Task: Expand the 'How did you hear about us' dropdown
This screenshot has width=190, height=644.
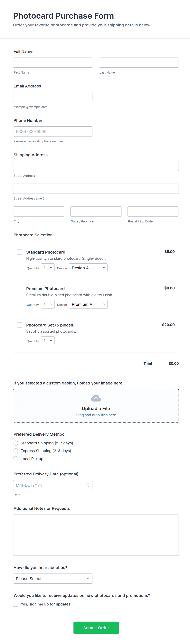Action: 53,578
